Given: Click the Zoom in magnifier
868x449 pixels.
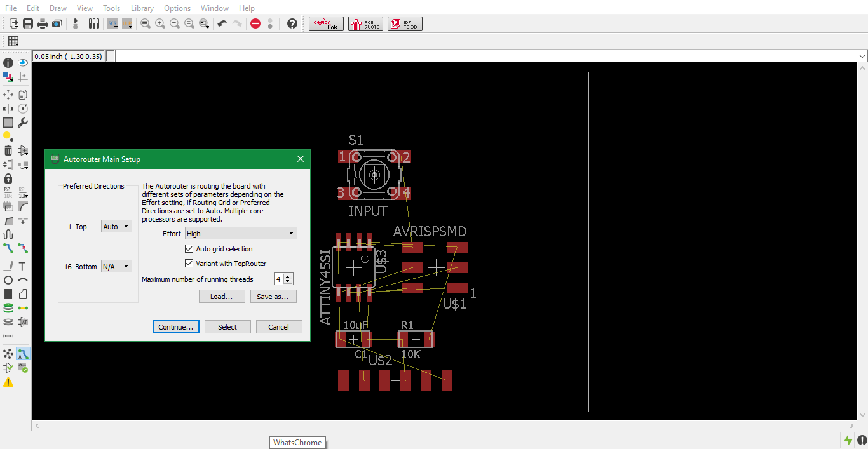Looking at the screenshot, I should [160, 23].
